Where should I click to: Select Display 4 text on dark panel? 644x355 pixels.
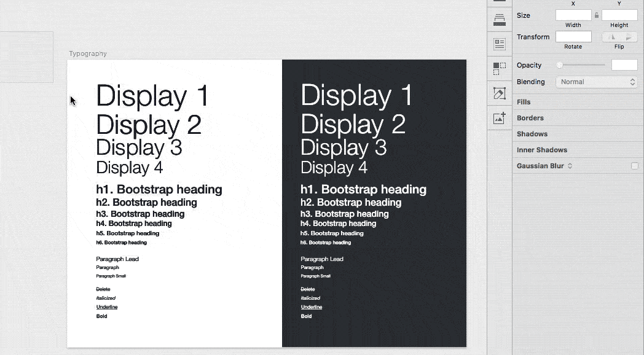tap(334, 168)
